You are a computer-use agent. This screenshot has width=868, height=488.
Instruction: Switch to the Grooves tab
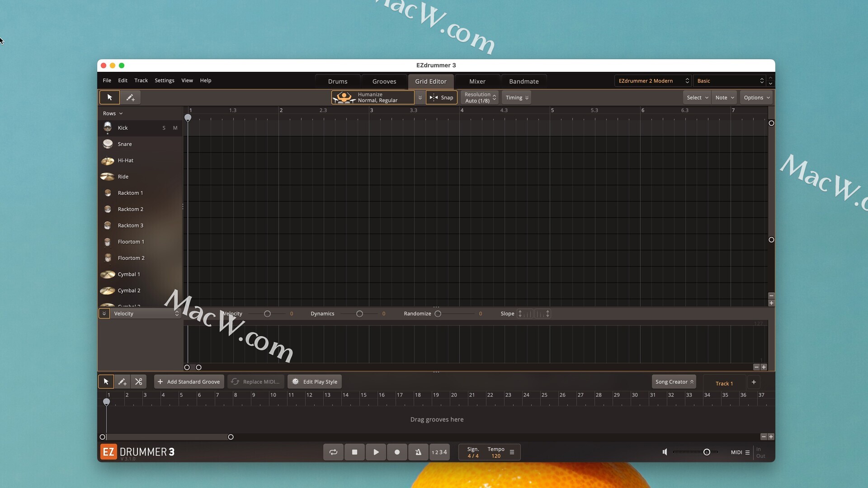[x=384, y=81]
